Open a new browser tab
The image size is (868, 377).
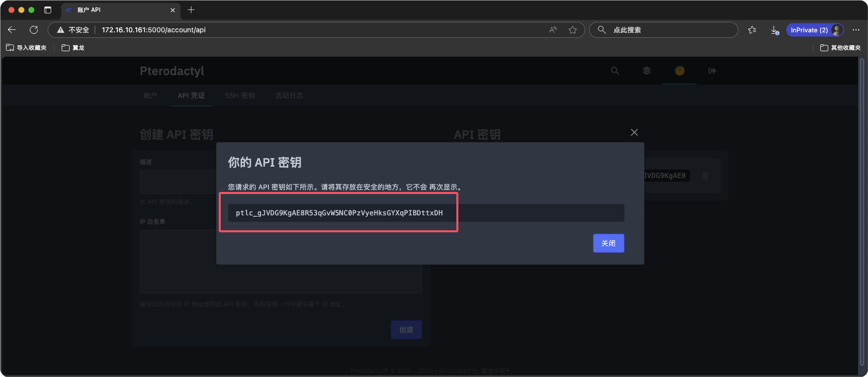(x=191, y=10)
